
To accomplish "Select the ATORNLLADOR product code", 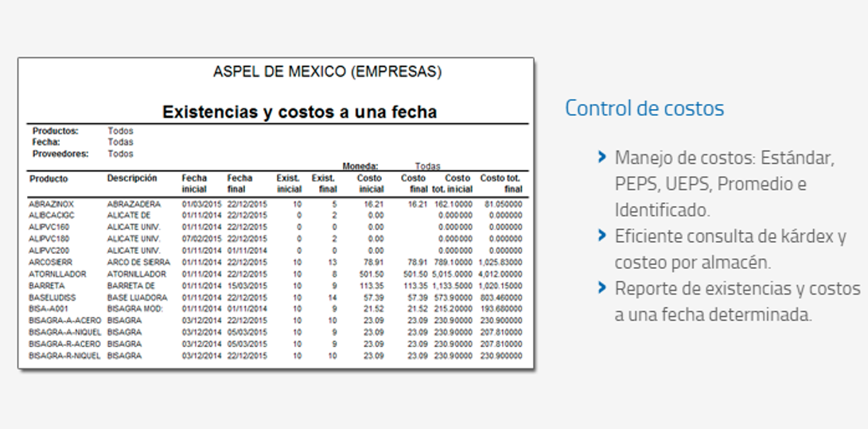I will [x=58, y=274].
